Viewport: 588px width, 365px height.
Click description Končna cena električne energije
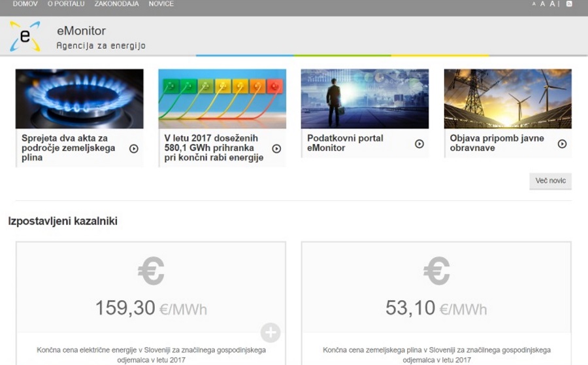[151, 355]
